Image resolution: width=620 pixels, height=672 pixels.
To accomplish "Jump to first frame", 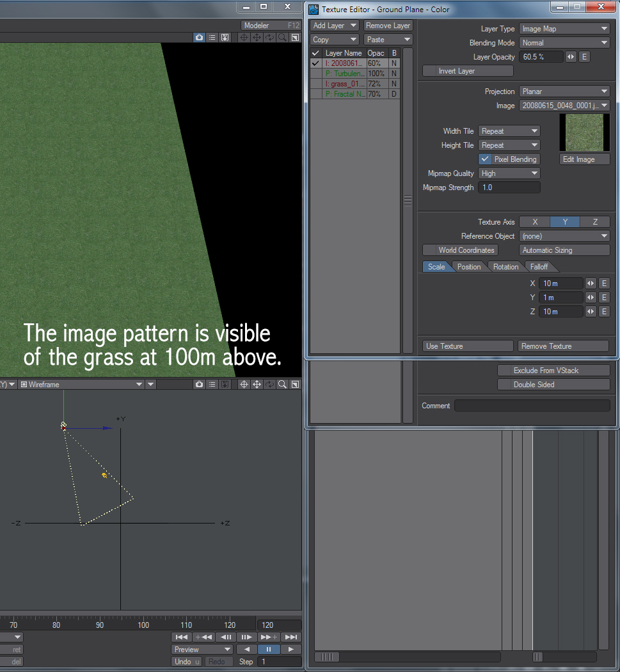I will 182,637.
